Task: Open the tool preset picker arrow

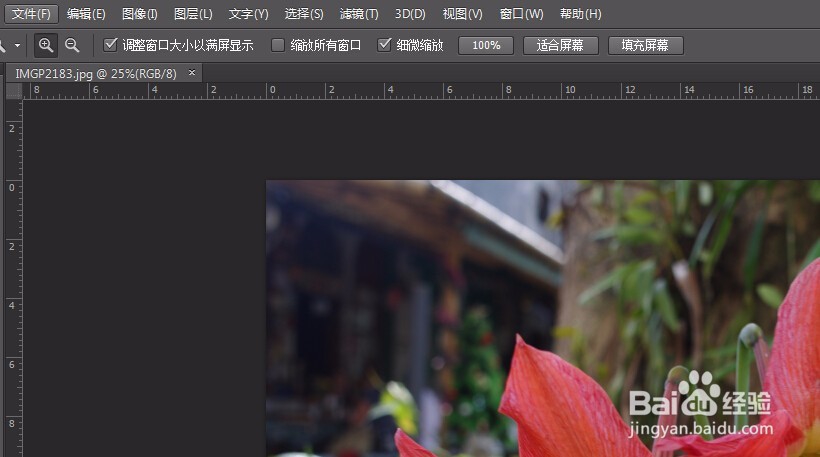Action: 17,45
